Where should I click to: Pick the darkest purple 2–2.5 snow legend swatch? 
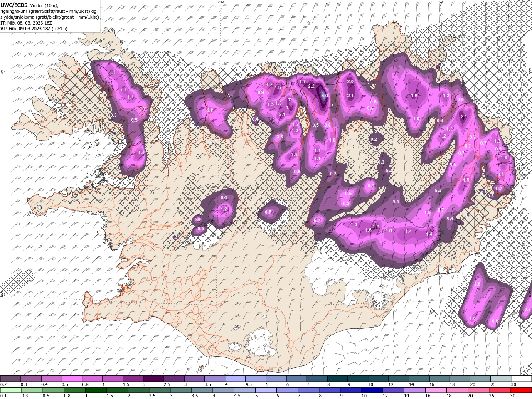[x=153, y=379]
